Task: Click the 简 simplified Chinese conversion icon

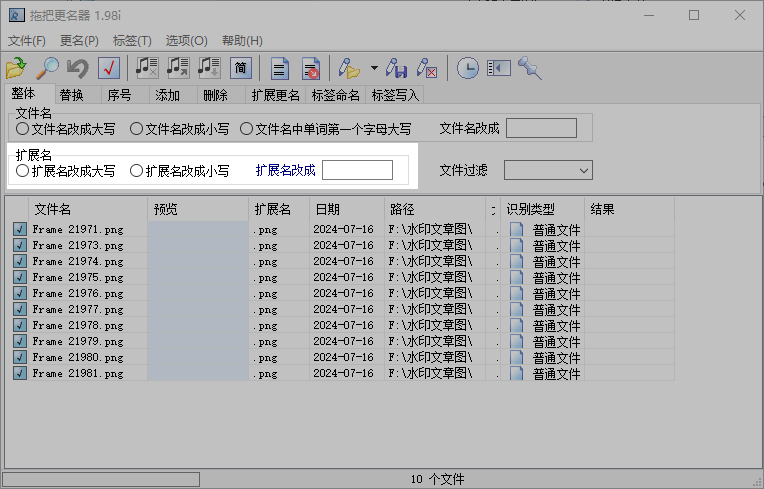Action: coord(241,68)
